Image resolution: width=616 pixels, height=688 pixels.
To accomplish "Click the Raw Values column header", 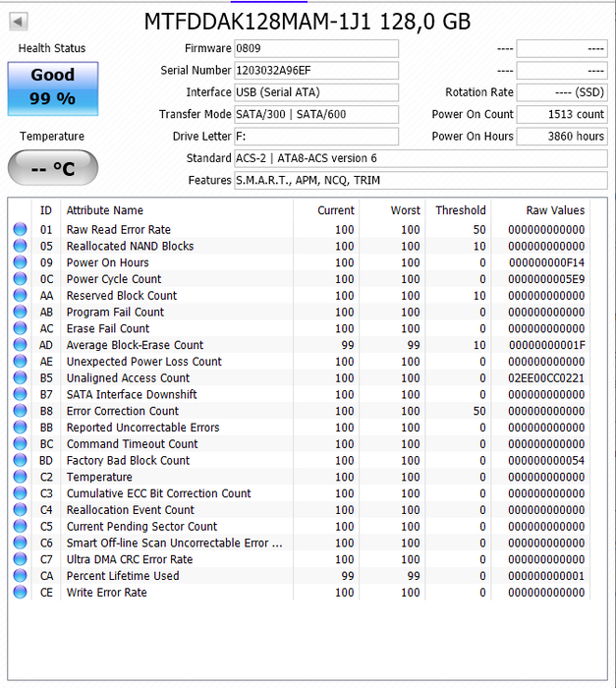I will pos(555,210).
